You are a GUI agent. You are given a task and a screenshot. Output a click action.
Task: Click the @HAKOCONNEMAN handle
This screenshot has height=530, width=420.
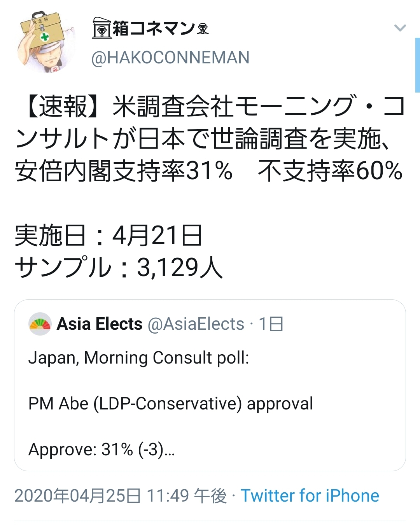tap(170, 58)
